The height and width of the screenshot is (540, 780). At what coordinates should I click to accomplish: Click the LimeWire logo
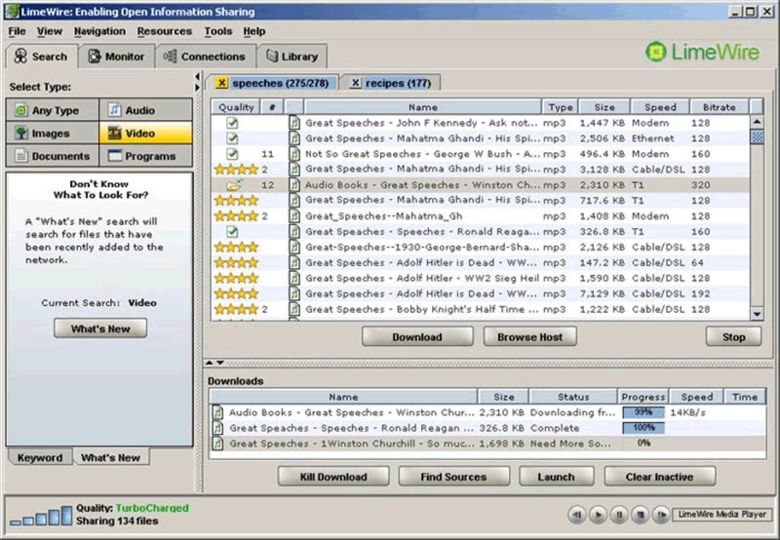point(702,52)
